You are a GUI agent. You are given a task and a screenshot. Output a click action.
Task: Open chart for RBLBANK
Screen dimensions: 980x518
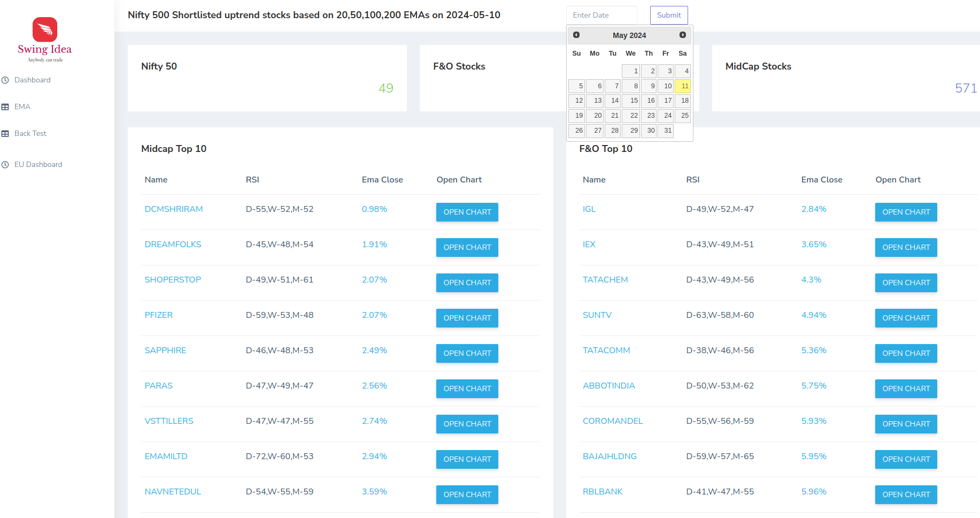[906, 494]
